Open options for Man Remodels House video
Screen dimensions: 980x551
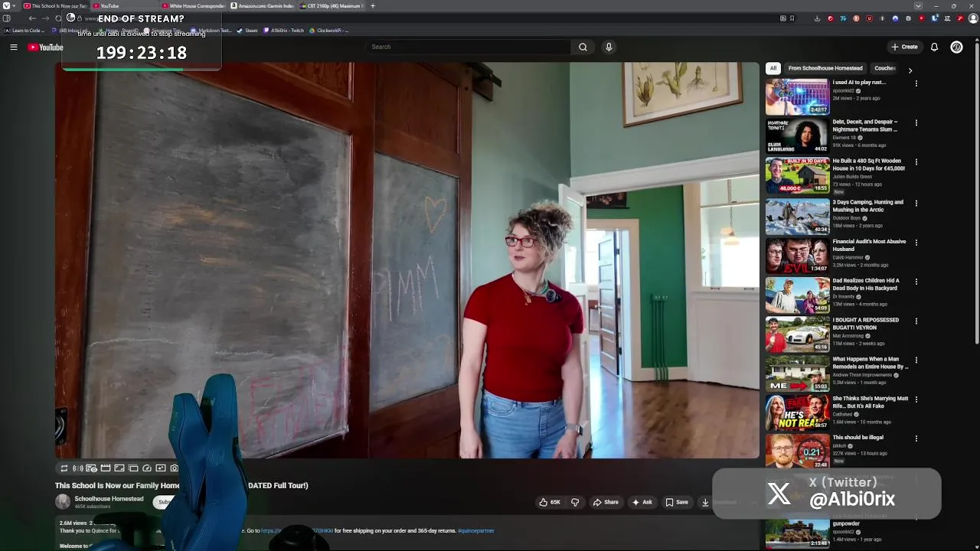pyautogui.click(x=916, y=360)
